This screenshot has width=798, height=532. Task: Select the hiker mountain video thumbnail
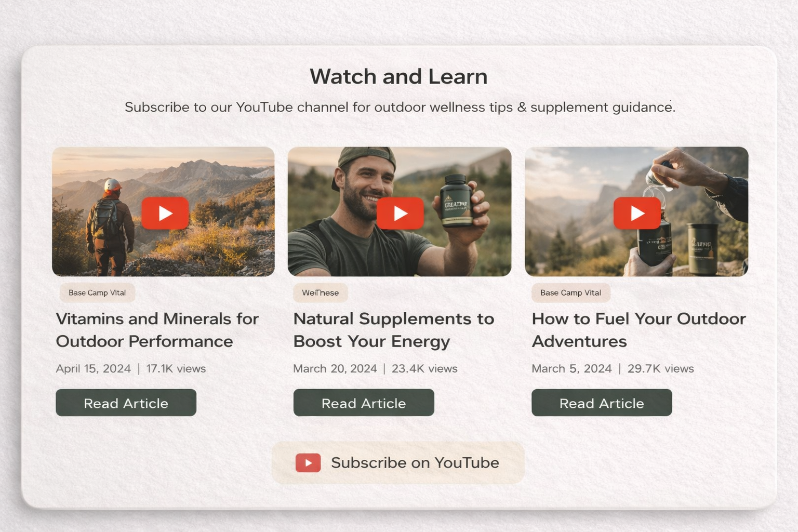tap(163, 211)
